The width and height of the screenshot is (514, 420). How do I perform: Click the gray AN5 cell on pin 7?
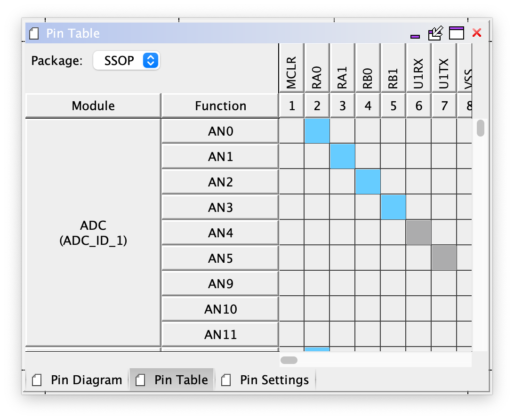444,258
